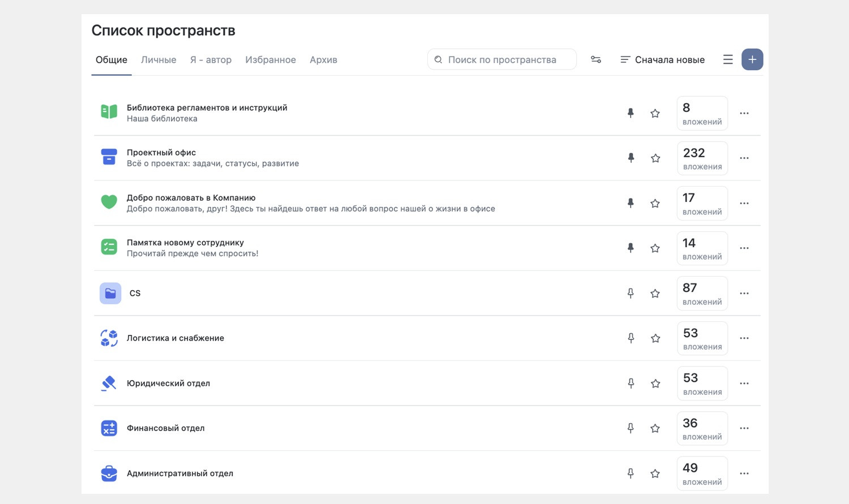
Task: Click the 87 вложений counter
Action: [702, 293]
